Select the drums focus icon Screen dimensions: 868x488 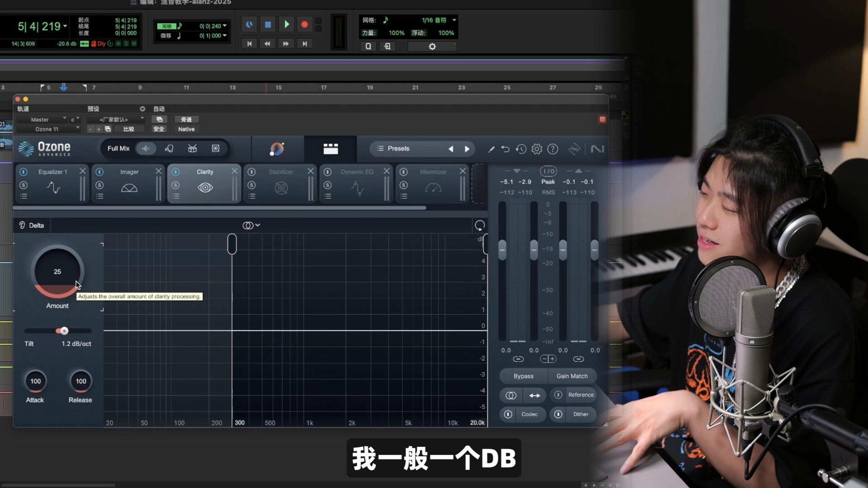[x=192, y=148]
